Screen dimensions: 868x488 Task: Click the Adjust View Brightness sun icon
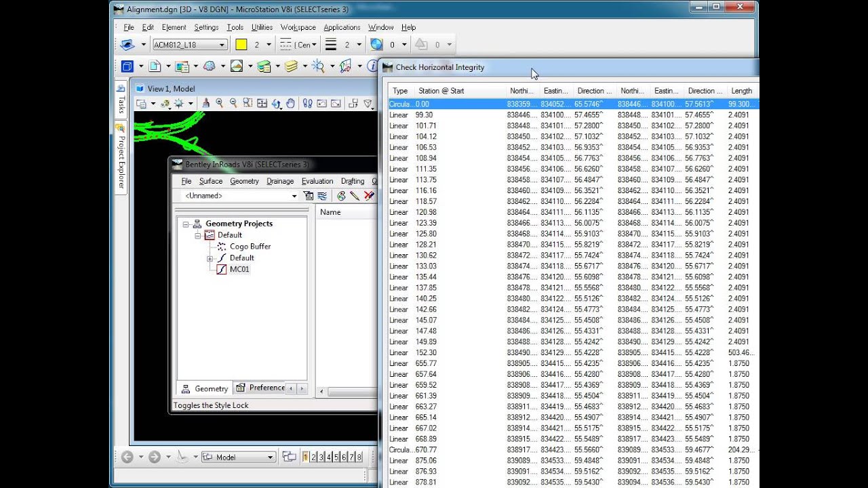coord(179,104)
